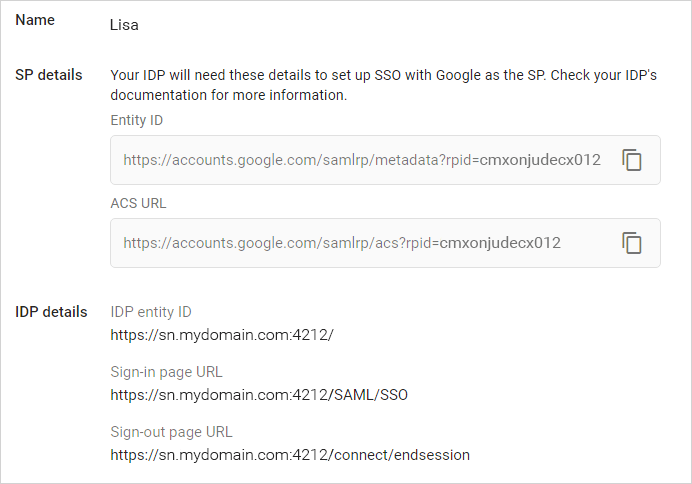Click the SAML/SSO sign-in URL value

(259, 394)
